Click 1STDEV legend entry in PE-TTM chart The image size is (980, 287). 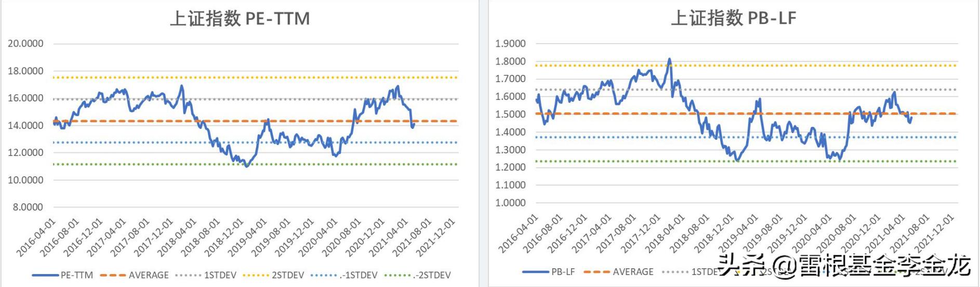coord(219,275)
